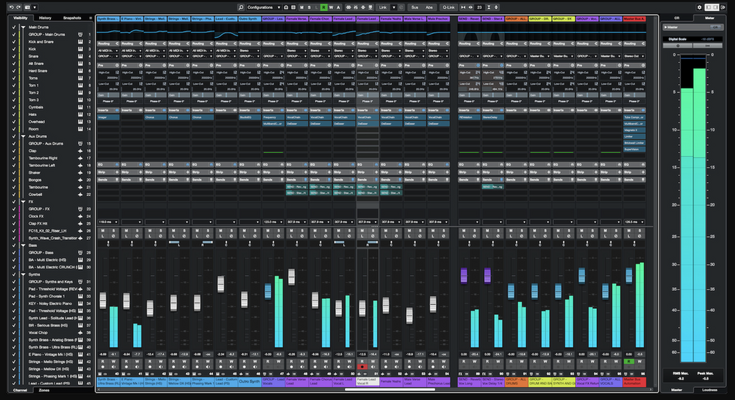The image size is (735, 400).
Task: Click the blue fader of GROUP - Lead Vocals
Action: click(268, 291)
